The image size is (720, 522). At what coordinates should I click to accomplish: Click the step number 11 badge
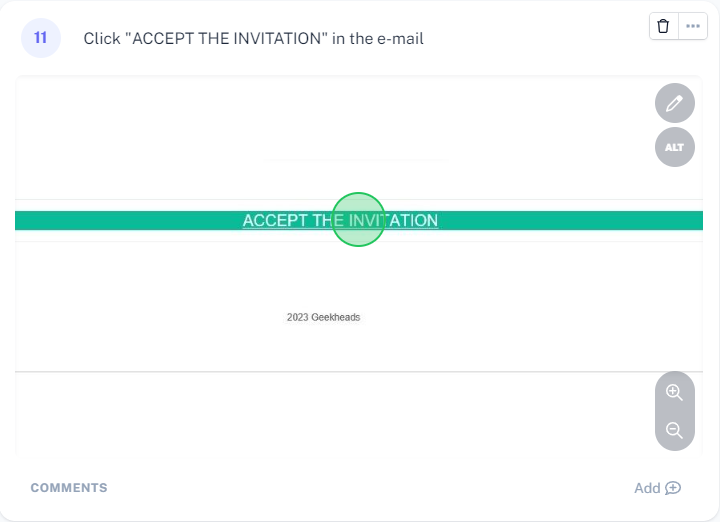click(41, 38)
